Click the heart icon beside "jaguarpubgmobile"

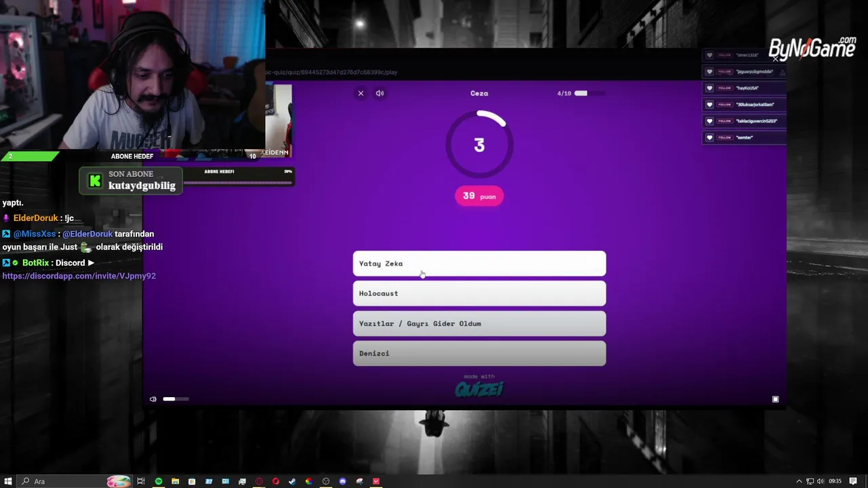click(x=709, y=72)
